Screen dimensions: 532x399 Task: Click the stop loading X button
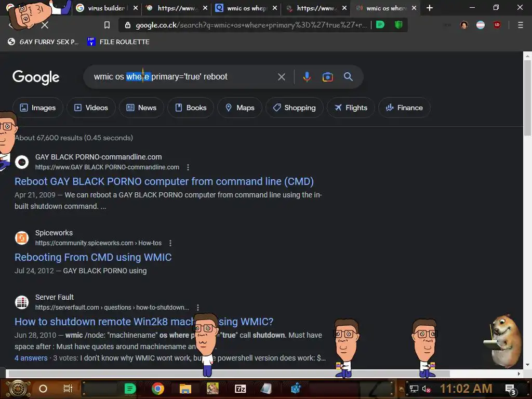coord(45,25)
